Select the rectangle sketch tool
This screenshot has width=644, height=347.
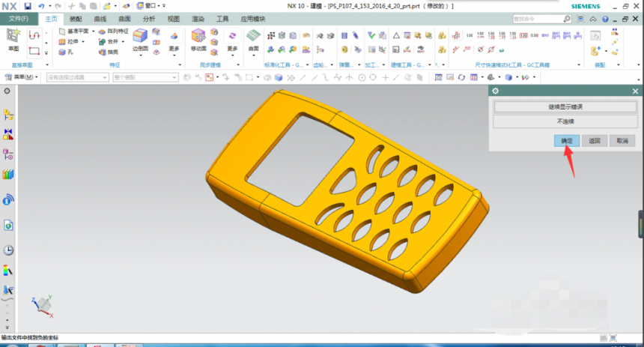[x=34, y=52]
